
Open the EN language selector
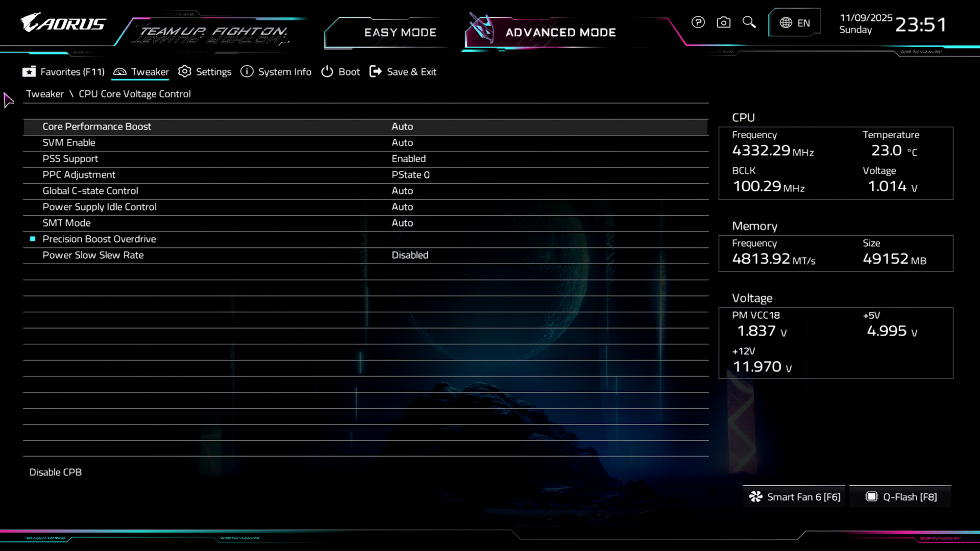pyautogui.click(x=794, y=23)
